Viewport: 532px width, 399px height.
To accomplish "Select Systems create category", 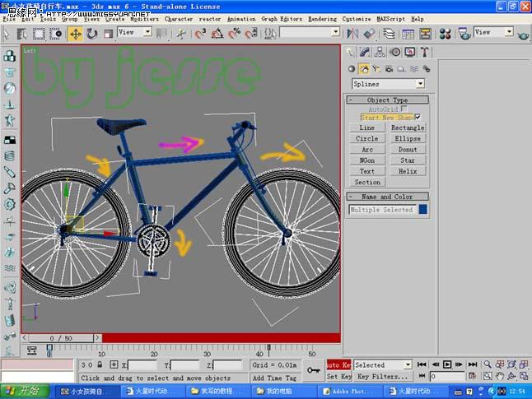I will pyautogui.click(x=426, y=69).
